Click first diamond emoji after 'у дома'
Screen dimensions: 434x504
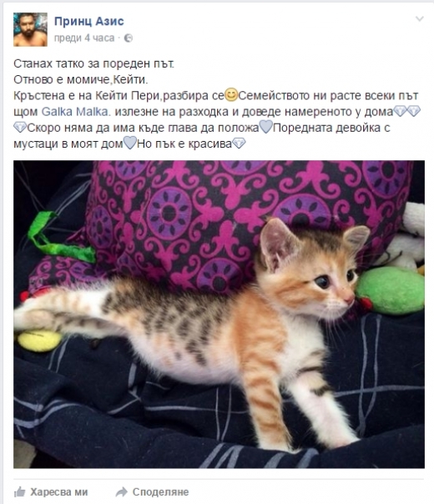401,111
